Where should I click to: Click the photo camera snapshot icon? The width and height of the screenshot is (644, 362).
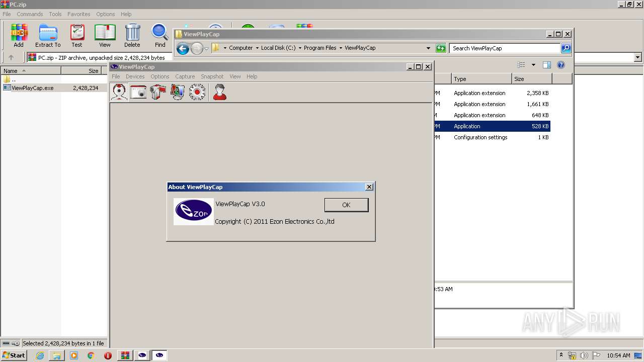coord(138,92)
